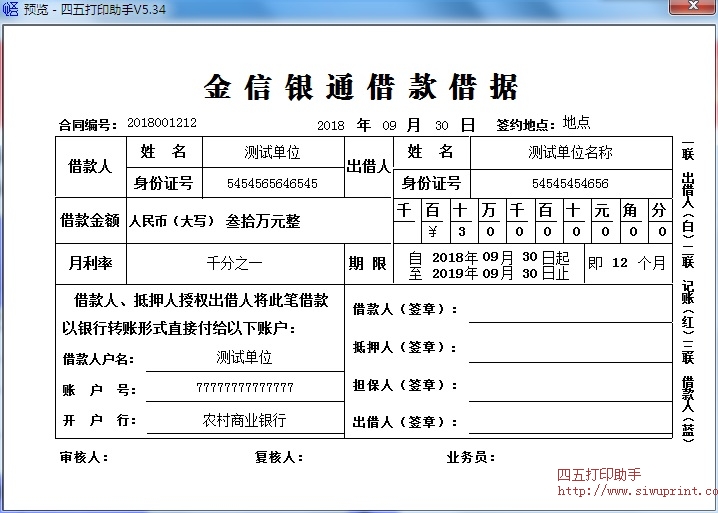
Task: Click the ¥ symbol in the amount grid
Action: 433,232
